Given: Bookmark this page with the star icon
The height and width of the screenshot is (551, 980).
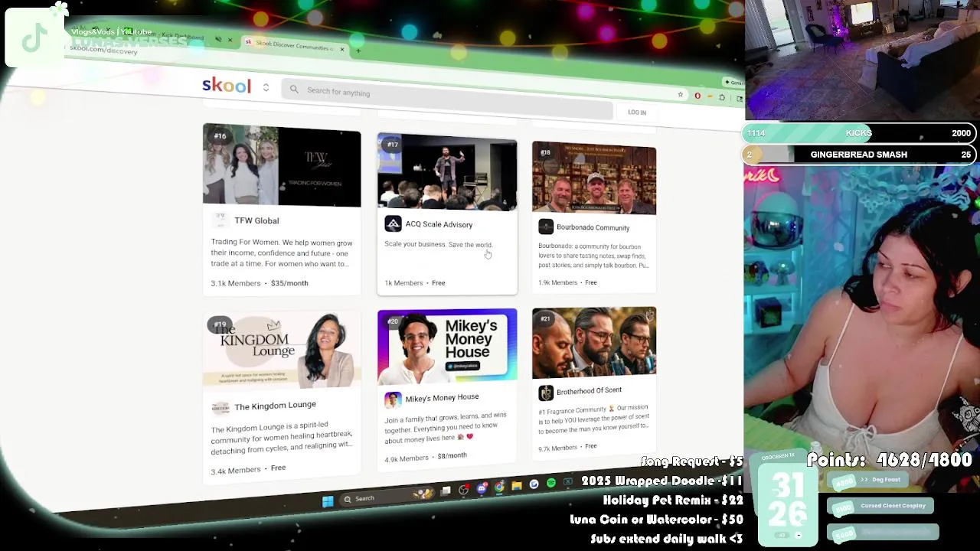Looking at the screenshot, I should [x=680, y=94].
